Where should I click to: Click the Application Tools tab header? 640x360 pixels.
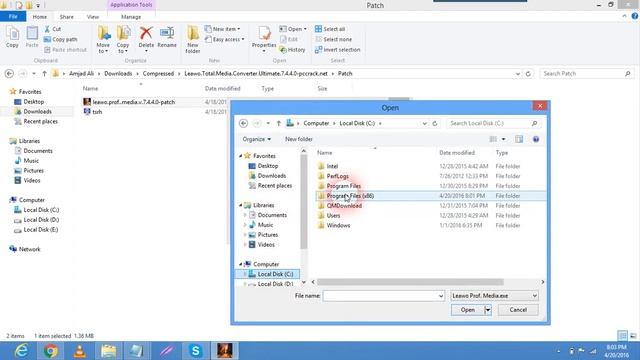(x=131, y=5)
